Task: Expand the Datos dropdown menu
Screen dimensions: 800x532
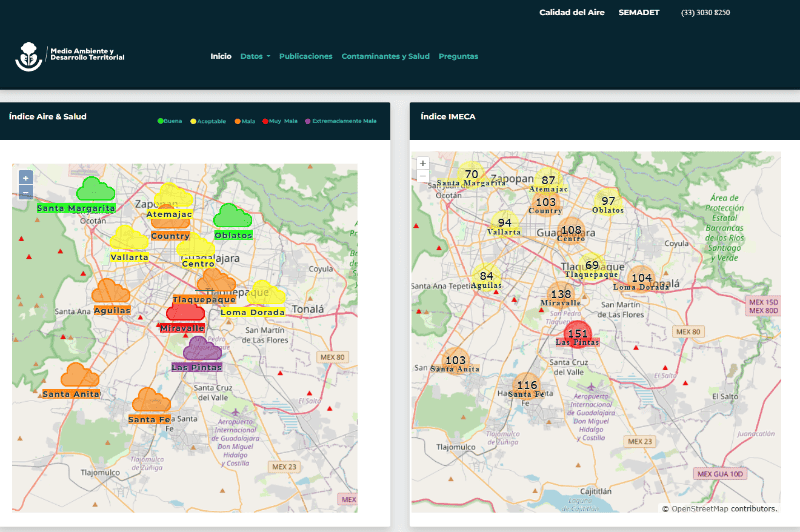Action: (255, 56)
